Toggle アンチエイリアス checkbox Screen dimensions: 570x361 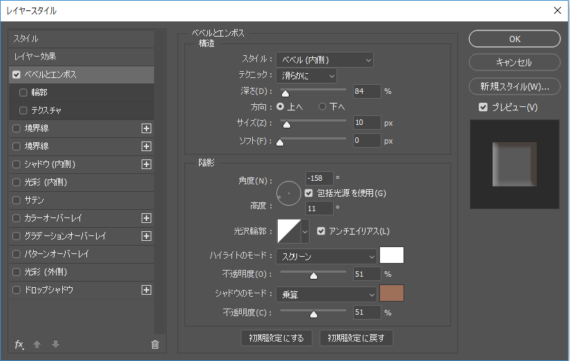pos(321,231)
